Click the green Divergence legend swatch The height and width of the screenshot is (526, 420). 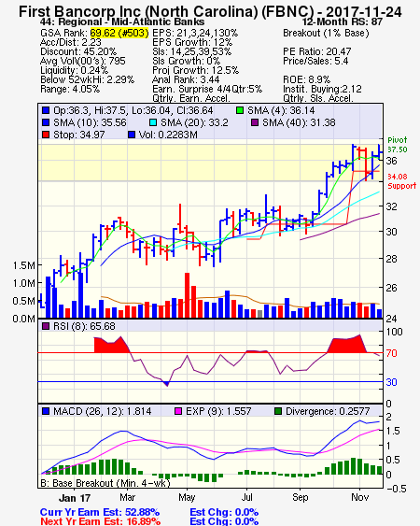point(278,411)
